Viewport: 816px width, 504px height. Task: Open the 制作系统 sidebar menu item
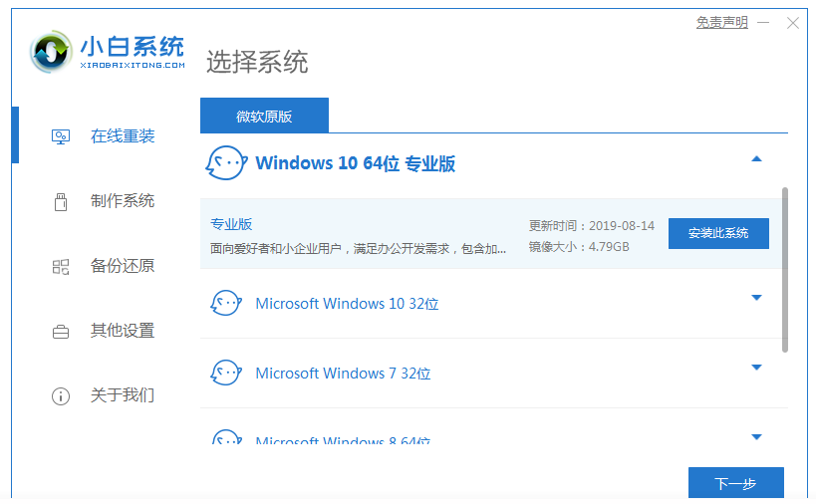tap(123, 201)
